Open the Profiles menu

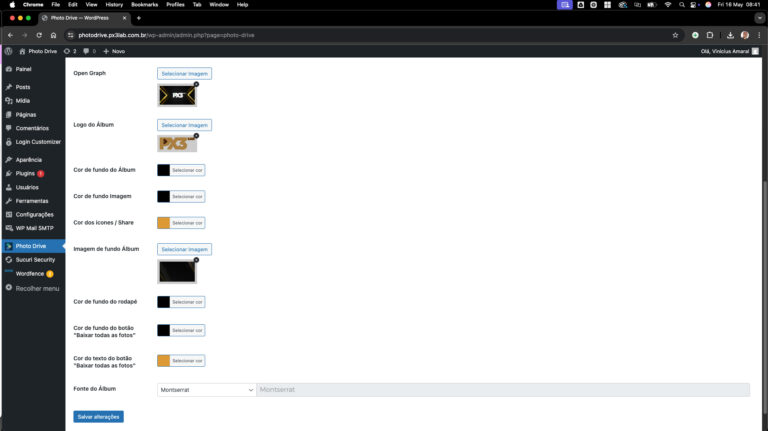coord(175,4)
